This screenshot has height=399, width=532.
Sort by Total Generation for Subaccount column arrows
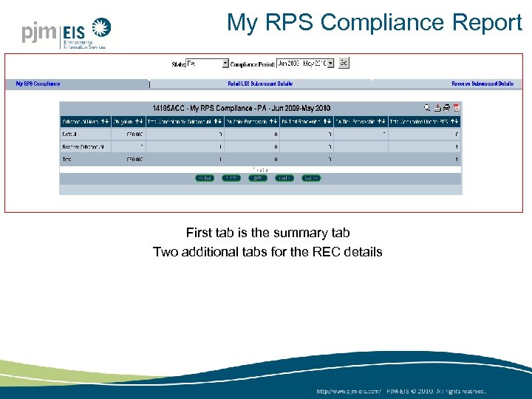pyautogui.click(x=218, y=121)
